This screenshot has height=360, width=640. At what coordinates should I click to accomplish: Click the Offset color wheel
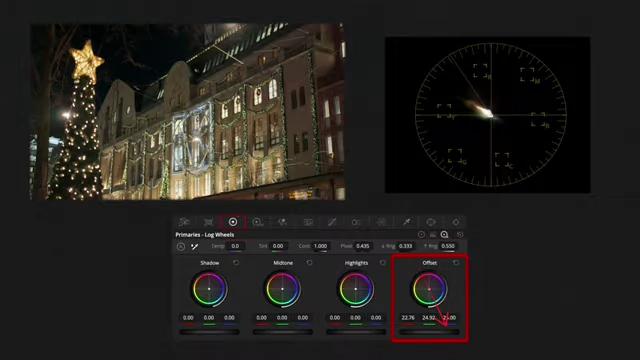pos(429,289)
